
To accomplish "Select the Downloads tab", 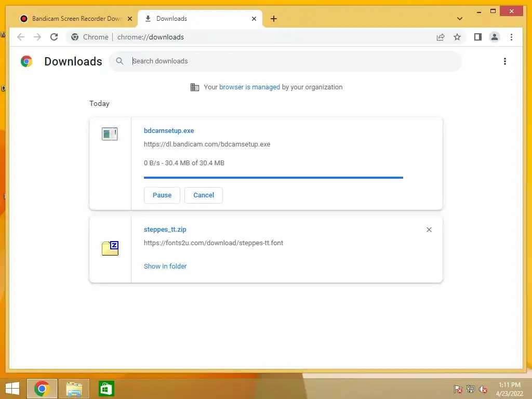I will 200,19.
